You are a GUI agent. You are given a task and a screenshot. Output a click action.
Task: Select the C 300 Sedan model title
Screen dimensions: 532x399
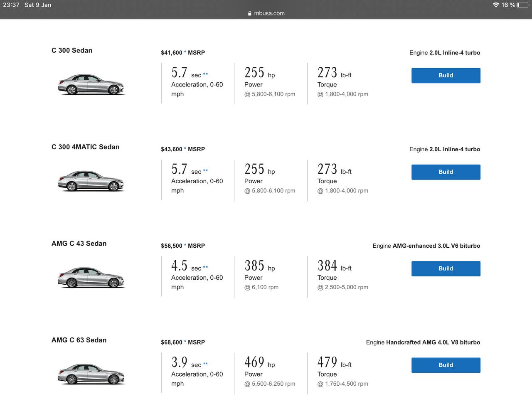tap(72, 50)
